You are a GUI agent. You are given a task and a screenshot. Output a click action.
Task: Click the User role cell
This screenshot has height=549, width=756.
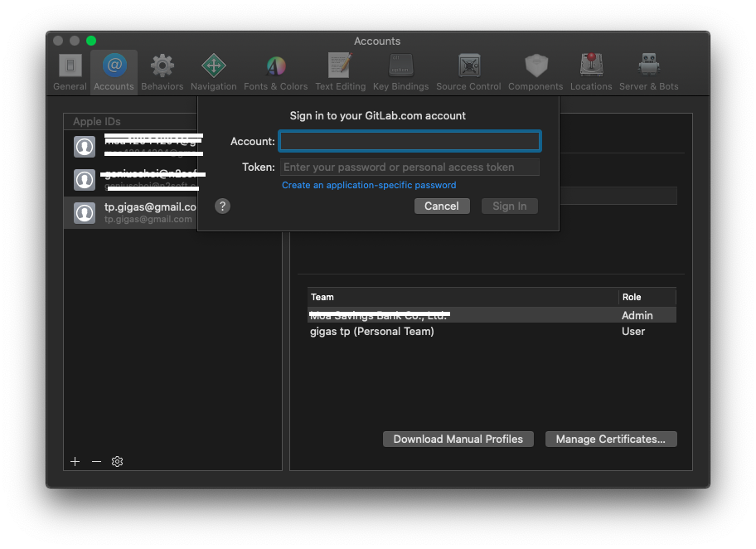click(x=633, y=332)
